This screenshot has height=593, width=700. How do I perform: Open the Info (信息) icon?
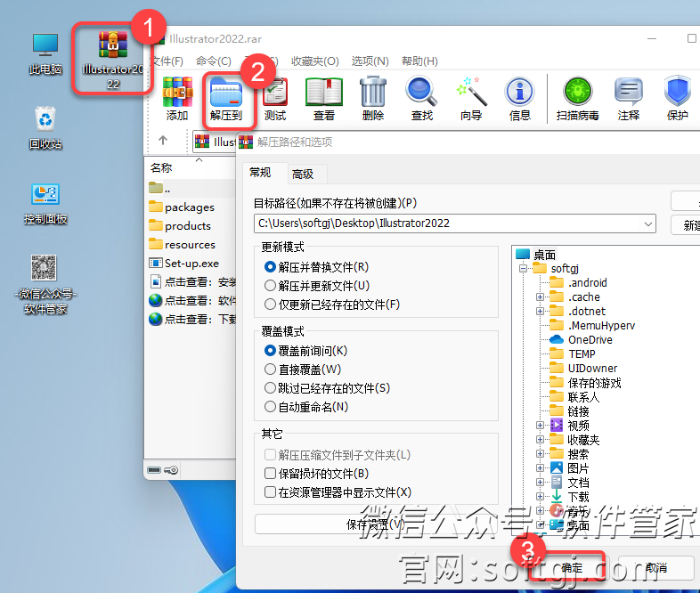[519, 92]
